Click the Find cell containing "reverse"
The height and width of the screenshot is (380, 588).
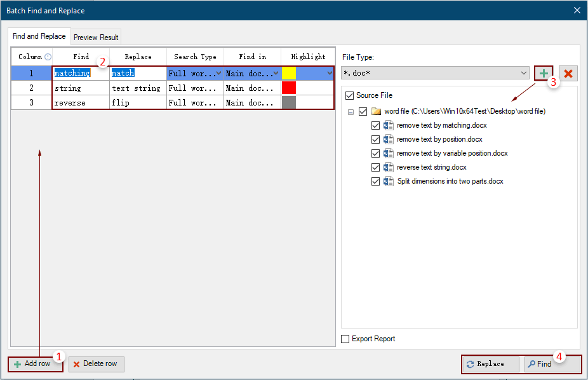(x=81, y=102)
